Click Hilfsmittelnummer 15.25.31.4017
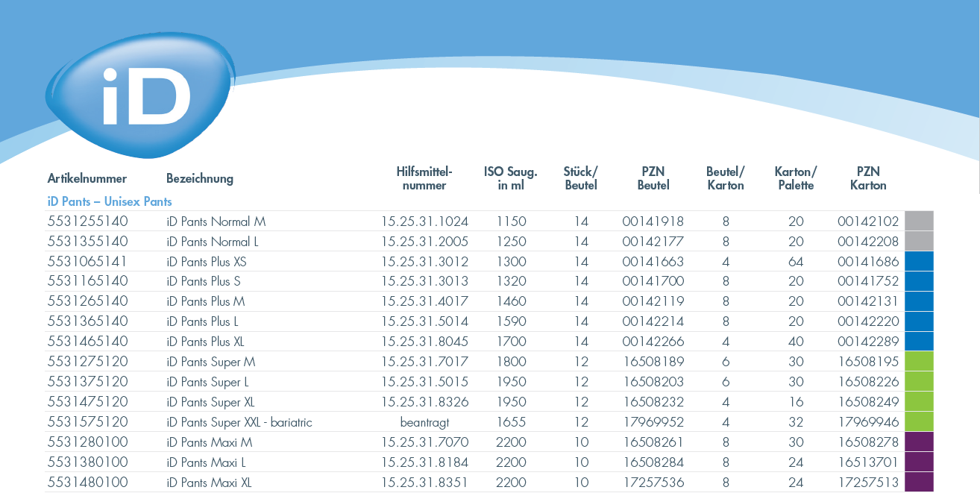 coord(424,301)
